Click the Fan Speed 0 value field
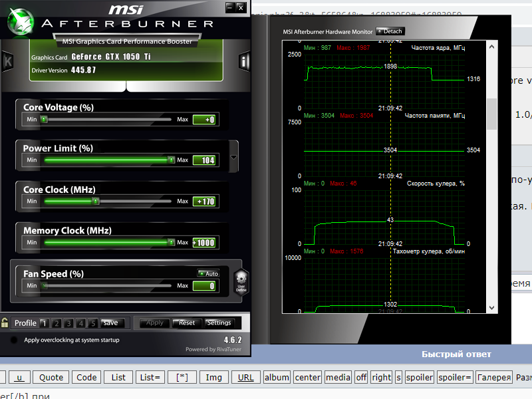This screenshot has width=532, height=399. (x=204, y=286)
